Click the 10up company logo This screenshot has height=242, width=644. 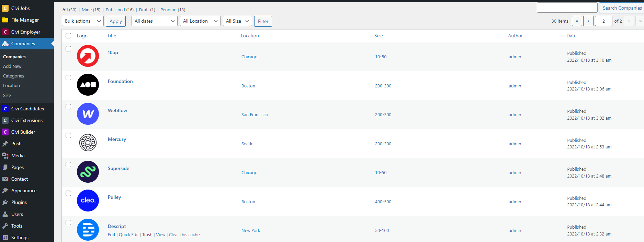pos(88,56)
